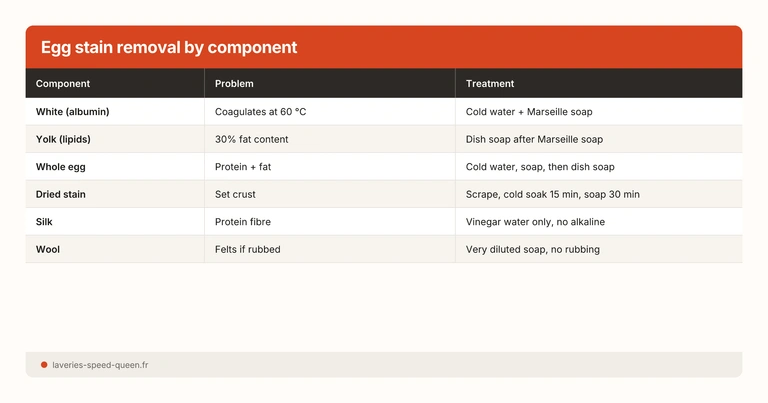
Task: Select the "Cold water + Marseille soap" treatment
Action: (536, 112)
